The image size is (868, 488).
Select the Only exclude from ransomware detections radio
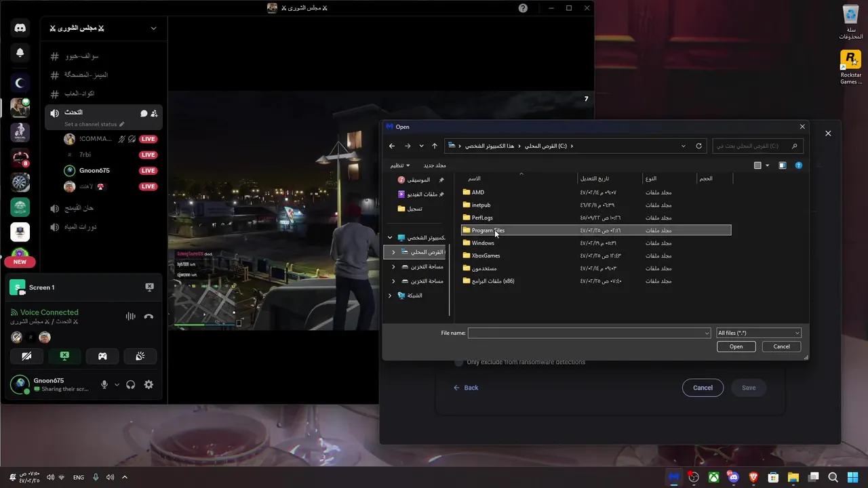(x=458, y=363)
